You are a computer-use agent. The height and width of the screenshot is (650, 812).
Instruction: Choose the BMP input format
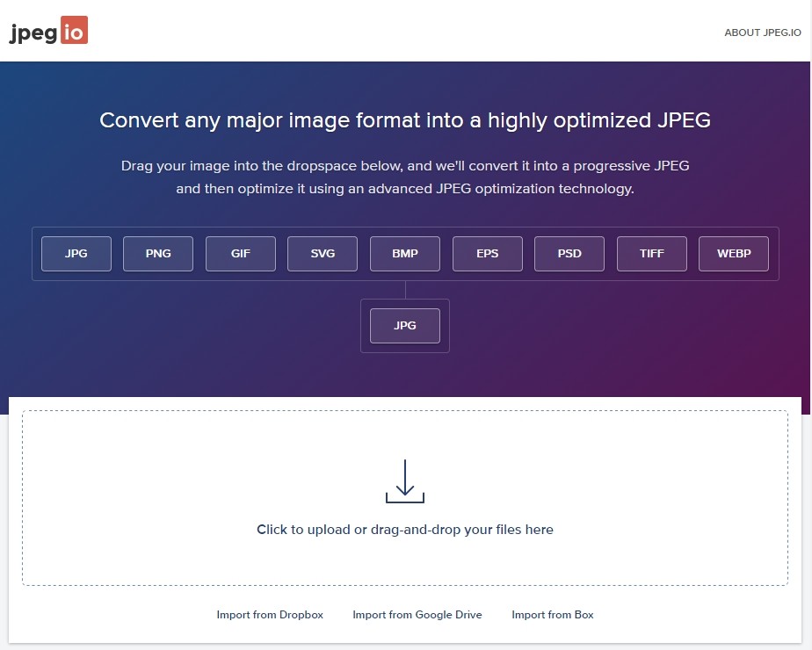point(405,254)
